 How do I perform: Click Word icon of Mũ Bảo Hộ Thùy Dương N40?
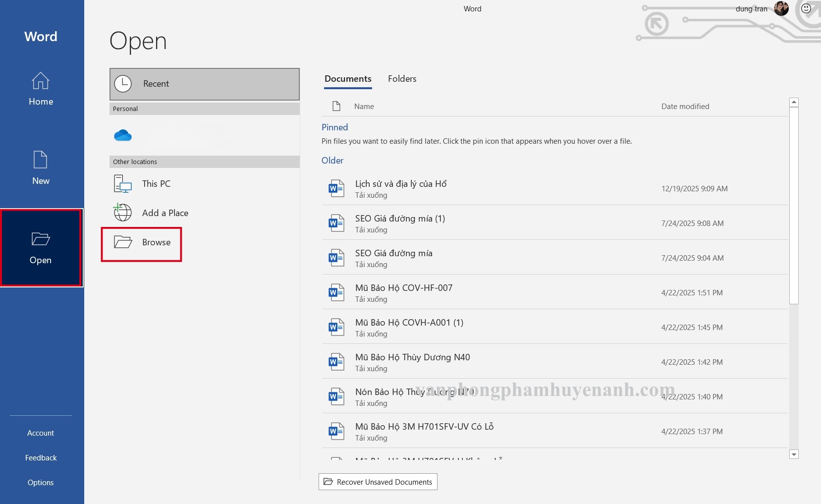[336, 362]
